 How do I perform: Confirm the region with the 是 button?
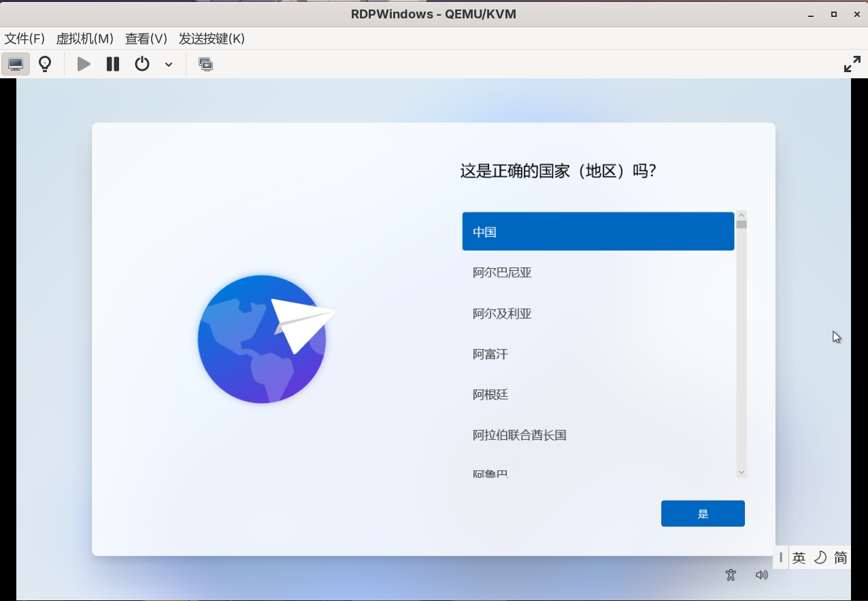click(702, 514)
